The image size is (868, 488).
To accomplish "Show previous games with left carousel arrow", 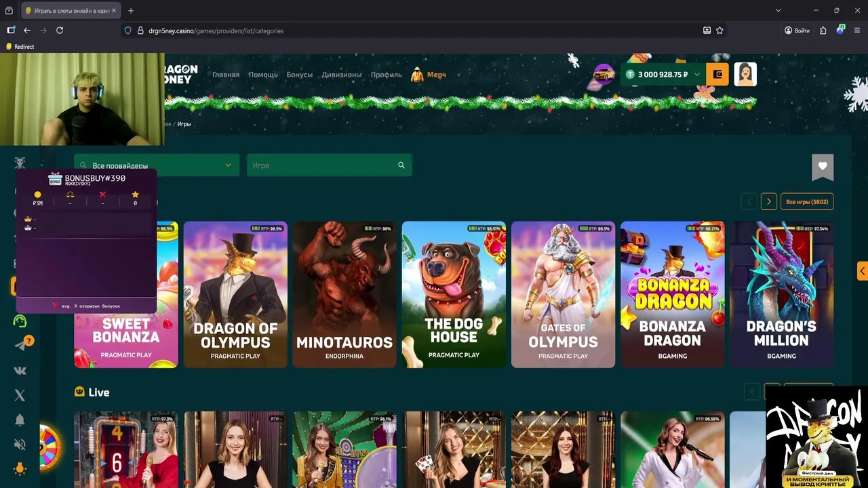I will pos(749,201).
